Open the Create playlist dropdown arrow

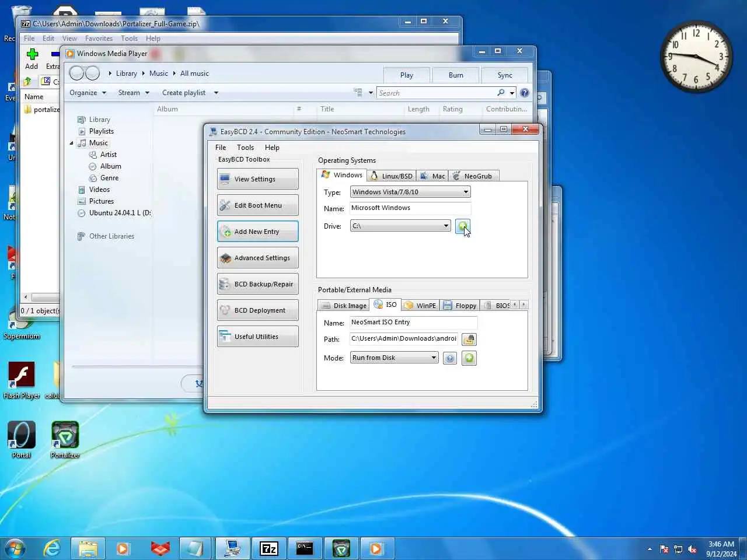tap(216, 93)
